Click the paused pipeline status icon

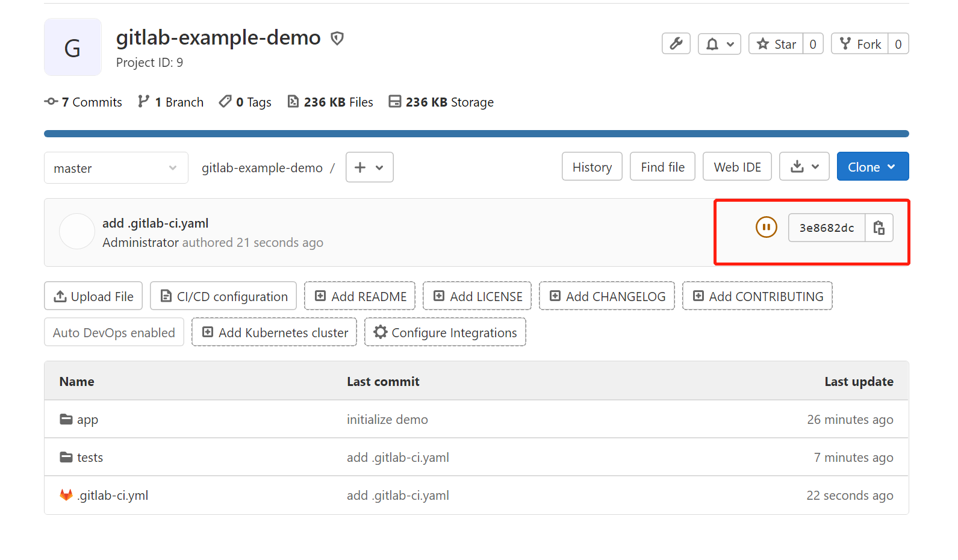tap(767, 227)
